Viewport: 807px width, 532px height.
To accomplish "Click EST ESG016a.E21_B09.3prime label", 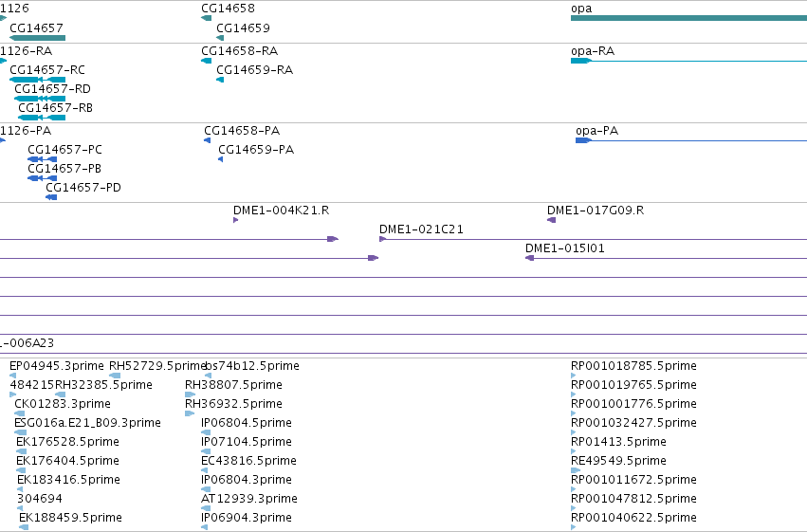I will 87,422.
